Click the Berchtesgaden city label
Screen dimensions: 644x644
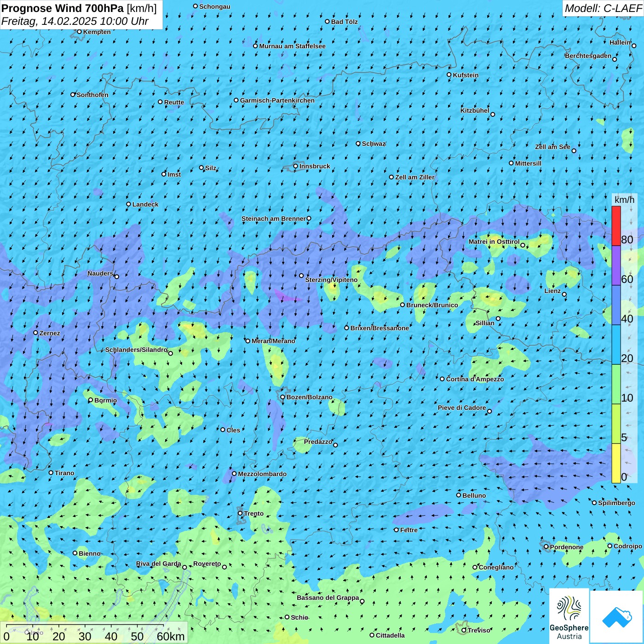pos(588,56)
